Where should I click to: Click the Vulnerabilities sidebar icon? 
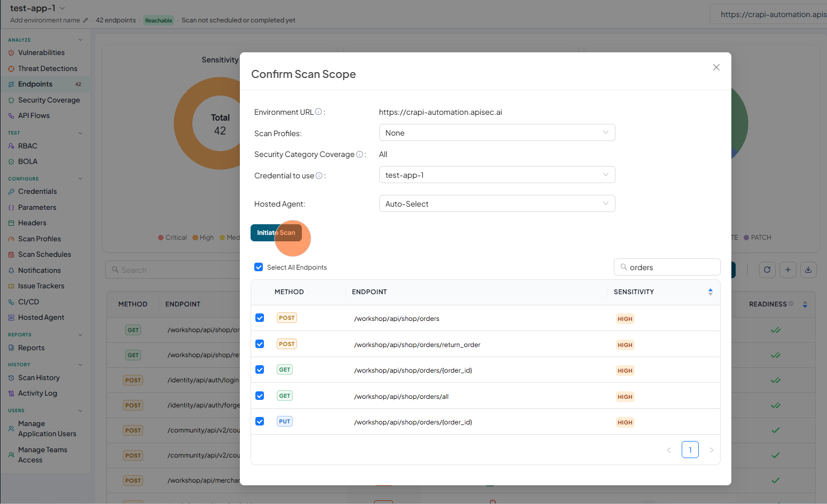[x=11, y=53]
